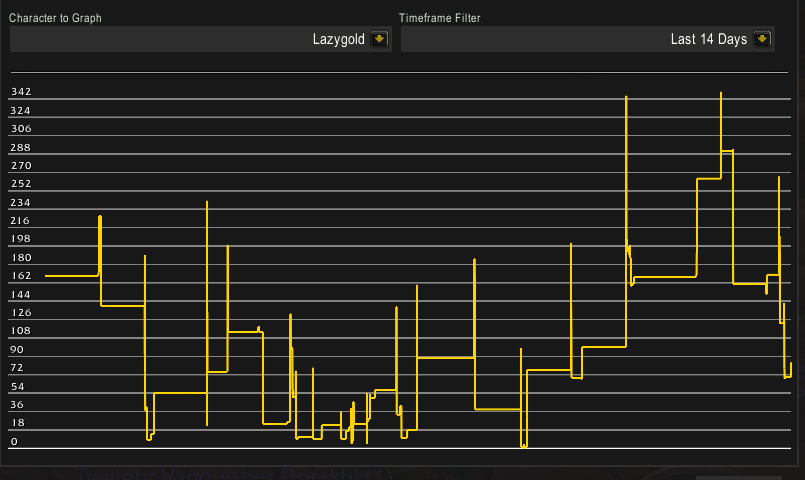
Task: Click the Timeframe Filter label
Action: [x=443, y=18]
